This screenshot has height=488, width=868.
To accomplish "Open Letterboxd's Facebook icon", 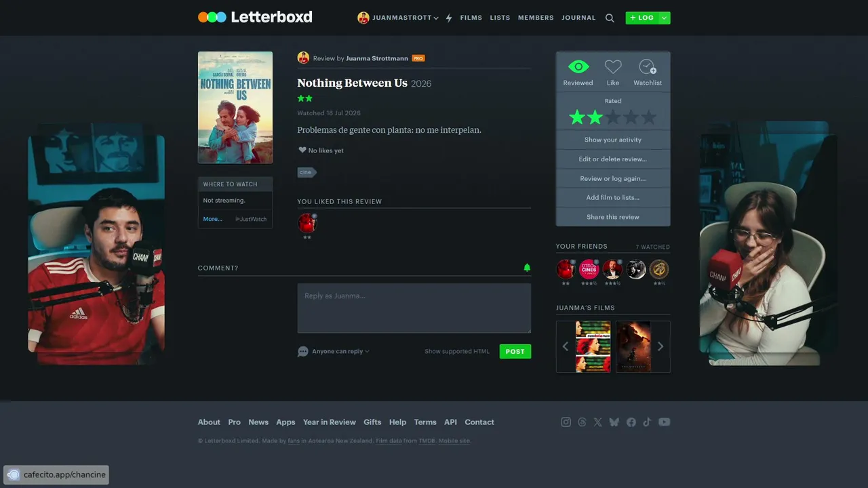I will tap(631, 422).
